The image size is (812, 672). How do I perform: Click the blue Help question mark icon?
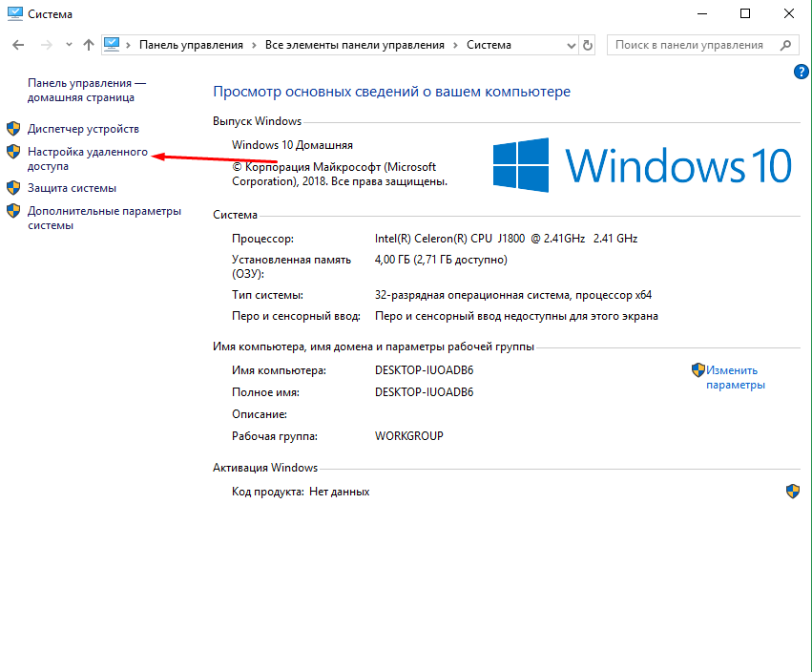[802, 73]
